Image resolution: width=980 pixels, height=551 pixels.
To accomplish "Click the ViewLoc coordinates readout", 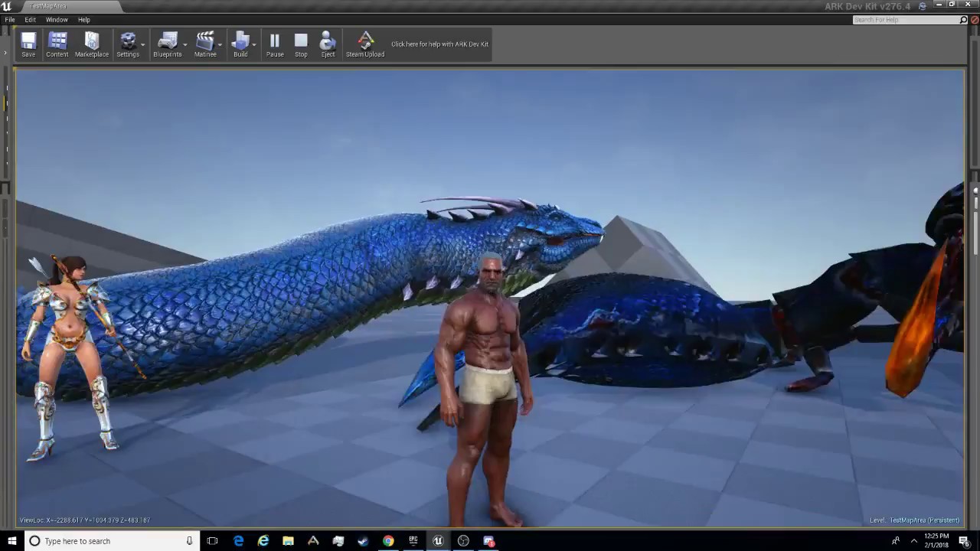I will pos(85,520).
